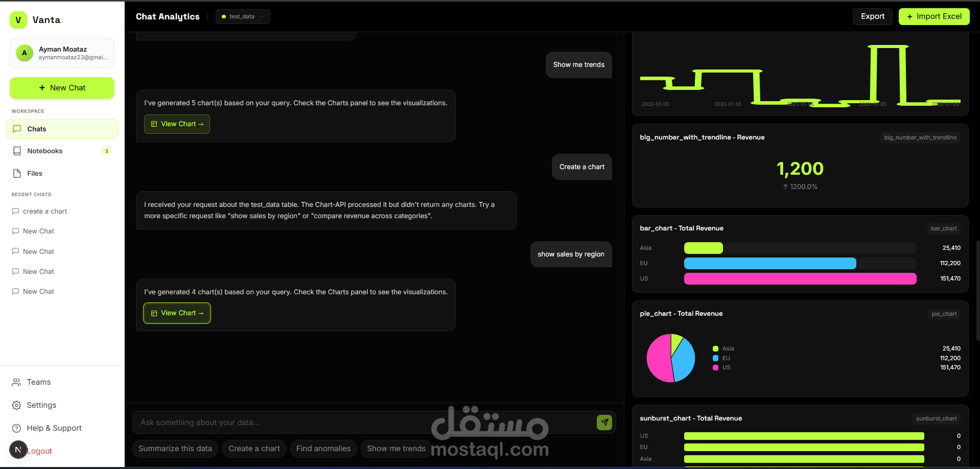Click the 'sunburst_chart' type tag
Viewport: 980px width, 469px height.
(936, 418)
